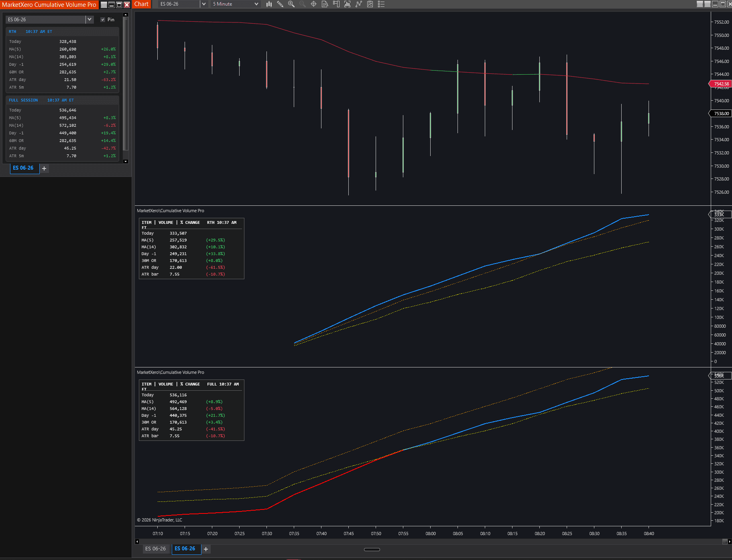
Task: Click (+29.5%) change in RTH chart box
Action: [x=216, y=240]
